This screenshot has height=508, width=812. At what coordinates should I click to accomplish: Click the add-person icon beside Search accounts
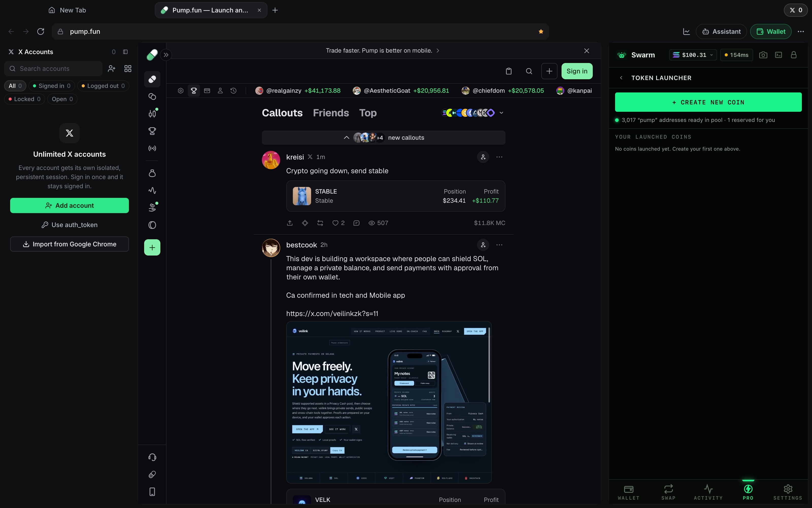click(111, 69)
